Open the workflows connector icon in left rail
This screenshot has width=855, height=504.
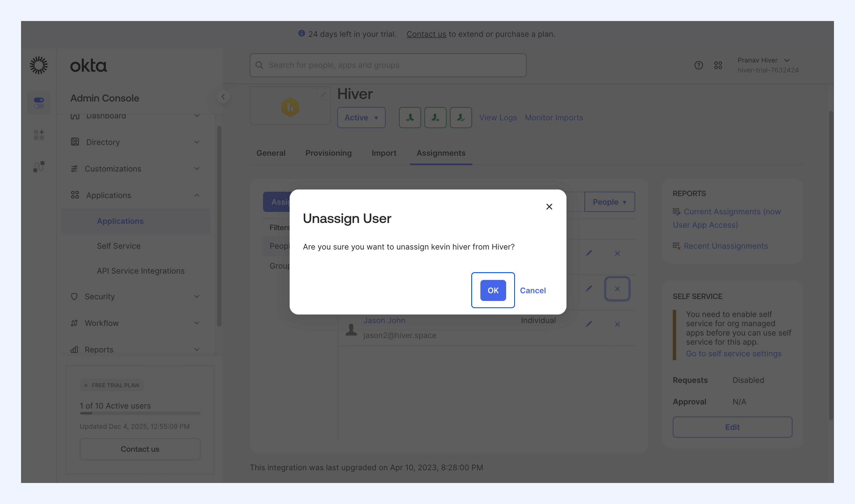pyautogui.click(x=39, y=167)
